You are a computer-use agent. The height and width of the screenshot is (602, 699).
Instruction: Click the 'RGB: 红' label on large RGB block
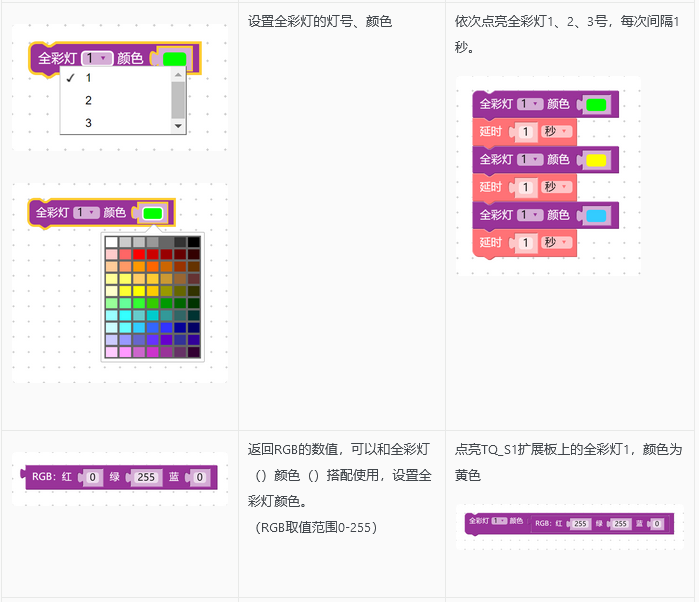pyautogui.click(x=52, y=477)
